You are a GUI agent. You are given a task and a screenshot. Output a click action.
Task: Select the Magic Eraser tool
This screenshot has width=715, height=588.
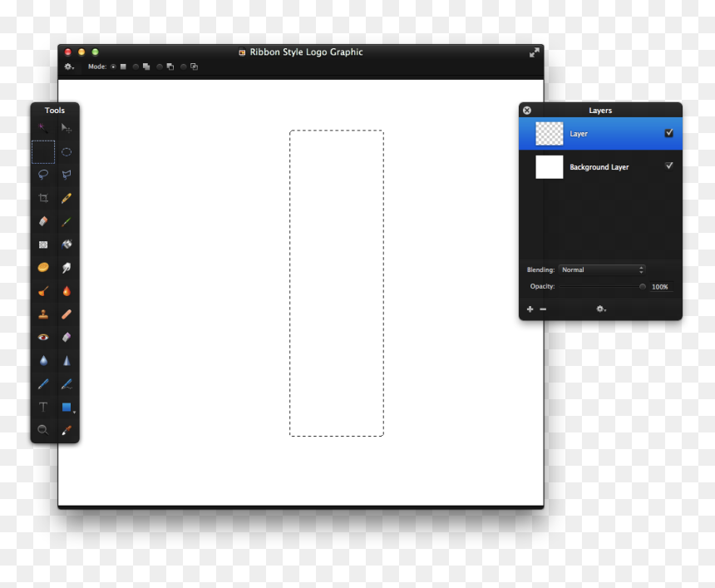pyautogui.click(x=67, y=337)
